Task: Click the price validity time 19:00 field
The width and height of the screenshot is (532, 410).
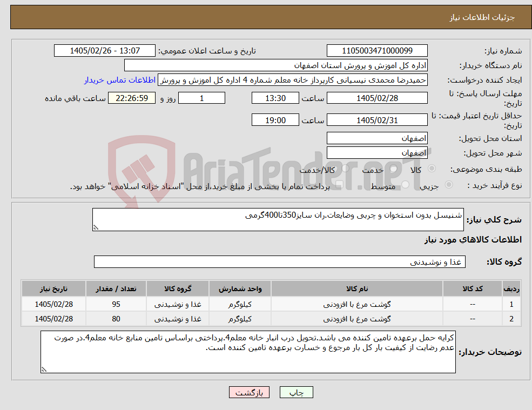Action: click(275, 120)
